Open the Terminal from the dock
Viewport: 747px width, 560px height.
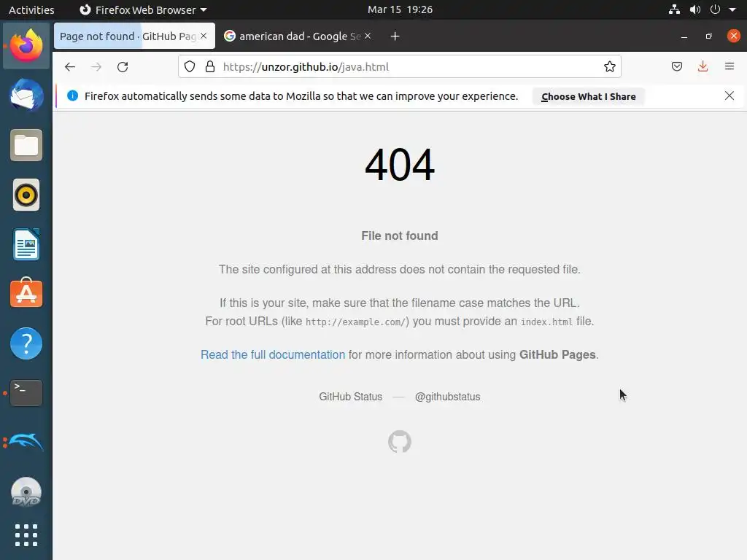(x=26, y=393)
